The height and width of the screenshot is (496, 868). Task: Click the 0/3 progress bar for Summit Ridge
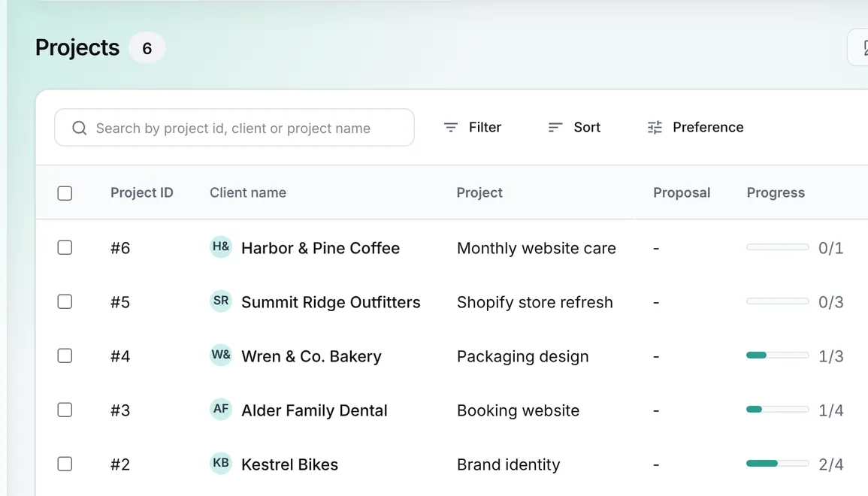pos(778,301)
